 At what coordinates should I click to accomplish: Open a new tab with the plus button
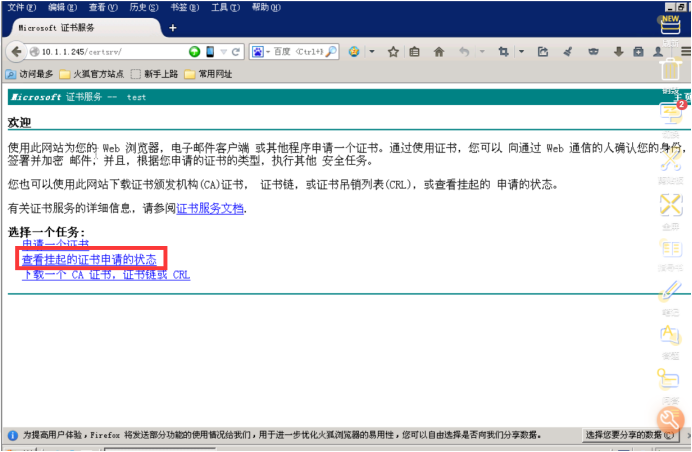pyautogui.click(x=173, y=28)
